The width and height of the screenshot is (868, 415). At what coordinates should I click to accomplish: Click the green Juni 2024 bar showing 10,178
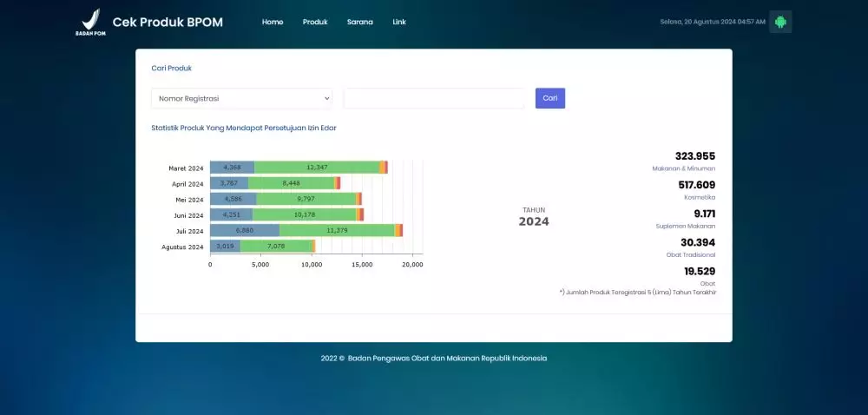[304, 214]
